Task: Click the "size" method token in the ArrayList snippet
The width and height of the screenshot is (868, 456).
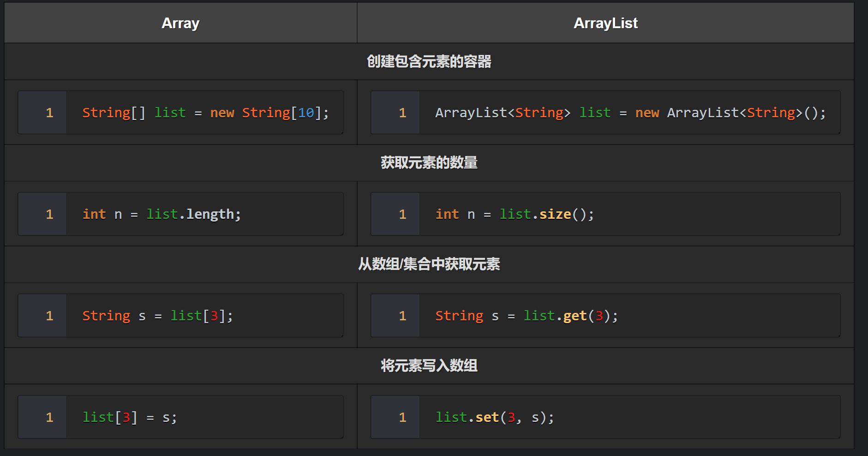Action: (555, 214)
